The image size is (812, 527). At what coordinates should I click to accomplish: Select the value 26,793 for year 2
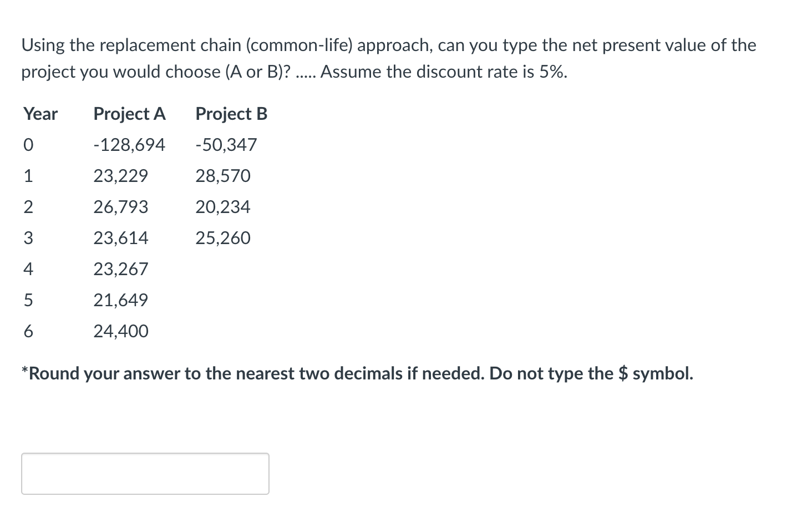121,207
